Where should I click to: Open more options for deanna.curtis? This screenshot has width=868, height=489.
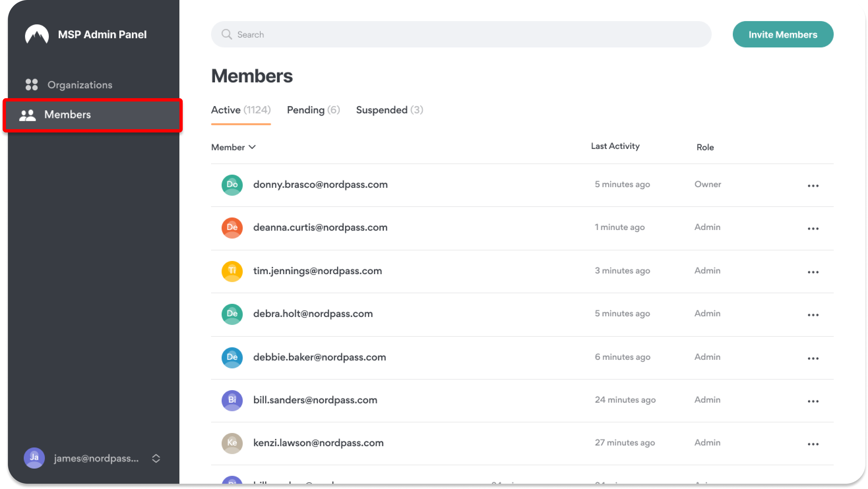coord(813,229)
